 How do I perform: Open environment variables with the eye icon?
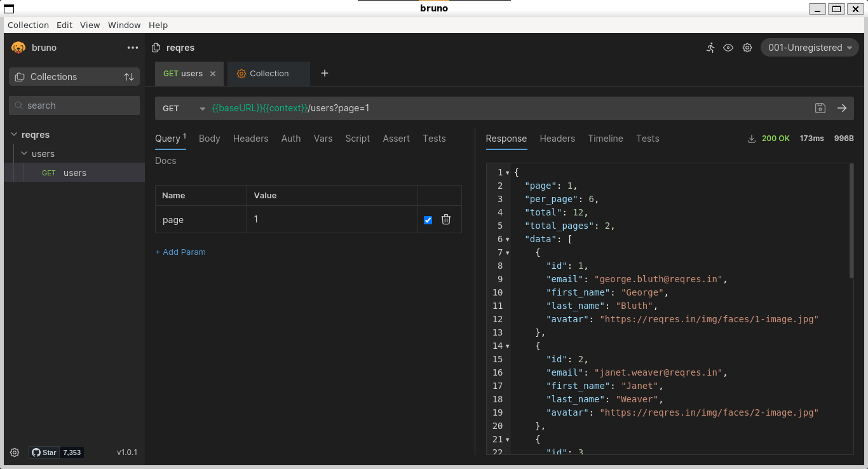point(728,48)
